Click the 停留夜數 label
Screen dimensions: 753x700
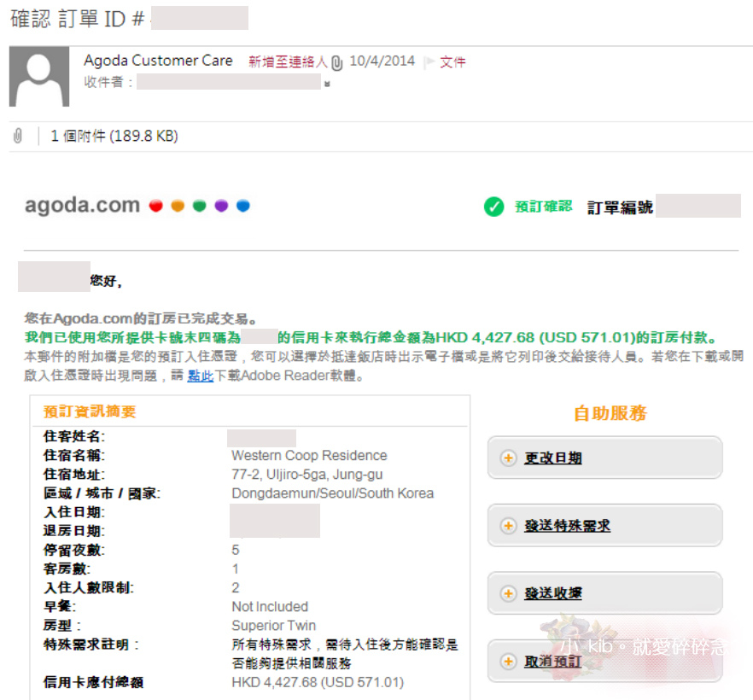[x=74, y=550]
